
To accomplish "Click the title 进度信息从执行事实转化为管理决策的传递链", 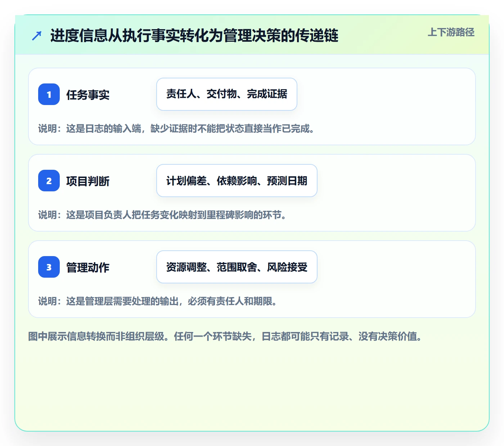I will (x=194, y=36).
